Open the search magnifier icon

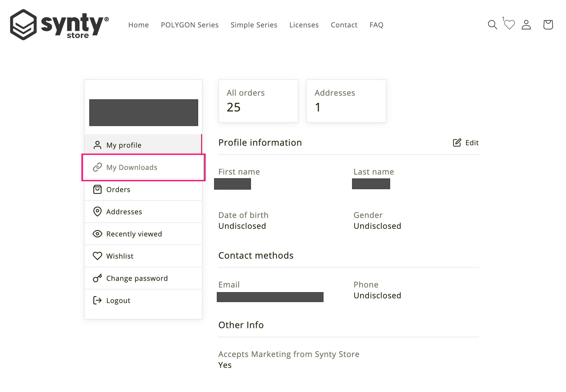[492, 25]
